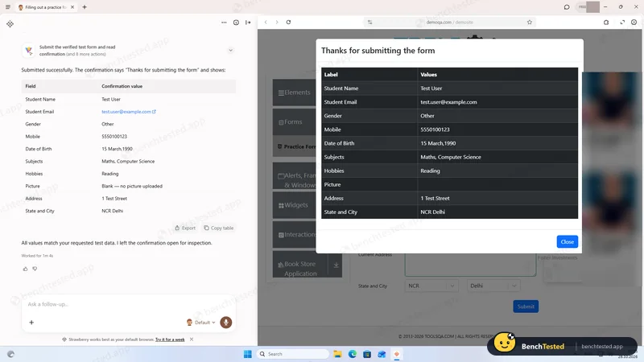
Task: Copy the confirmation table
Action: tap(219, 228)
